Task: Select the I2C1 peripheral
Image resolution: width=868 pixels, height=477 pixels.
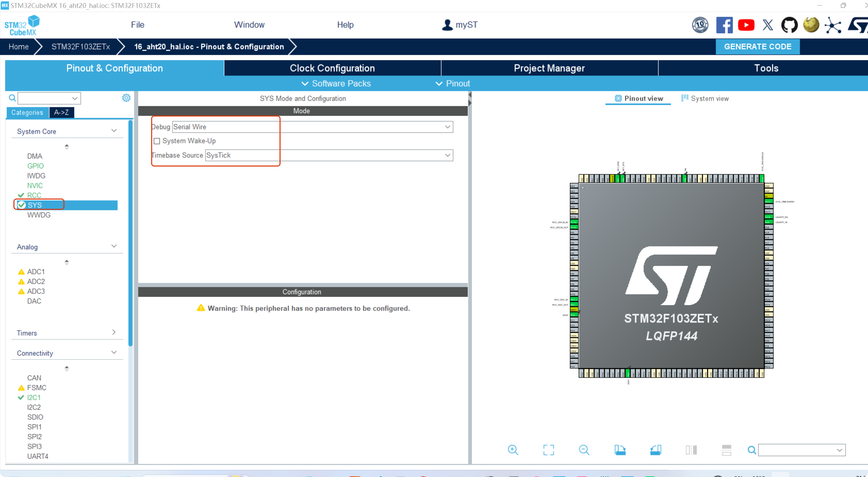Action: [34, 398]
